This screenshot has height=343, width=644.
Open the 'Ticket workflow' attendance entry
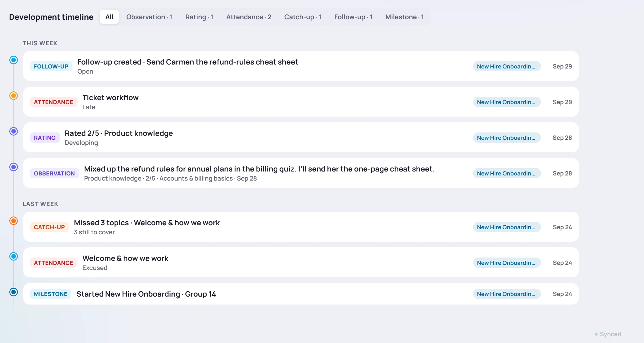(301, 102)
